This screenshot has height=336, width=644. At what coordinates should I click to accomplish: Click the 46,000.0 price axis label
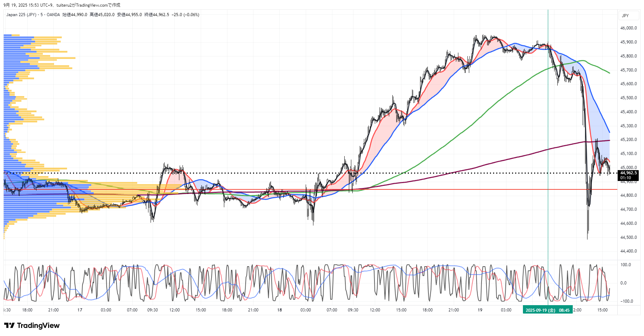click(x=628, y=28)
